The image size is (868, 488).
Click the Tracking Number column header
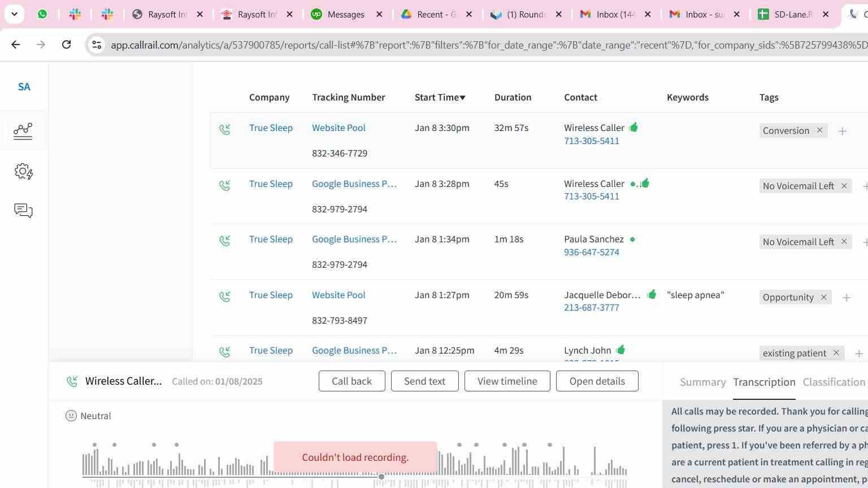click(x=348, y=97)
